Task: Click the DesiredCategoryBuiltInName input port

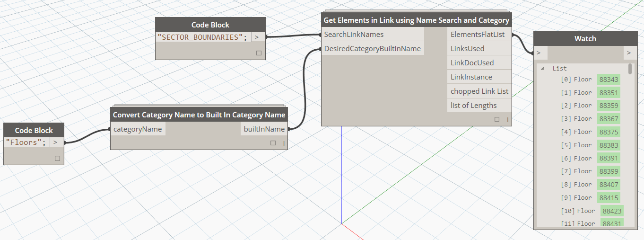Action: pyautogui.click(x=372, y=49)
